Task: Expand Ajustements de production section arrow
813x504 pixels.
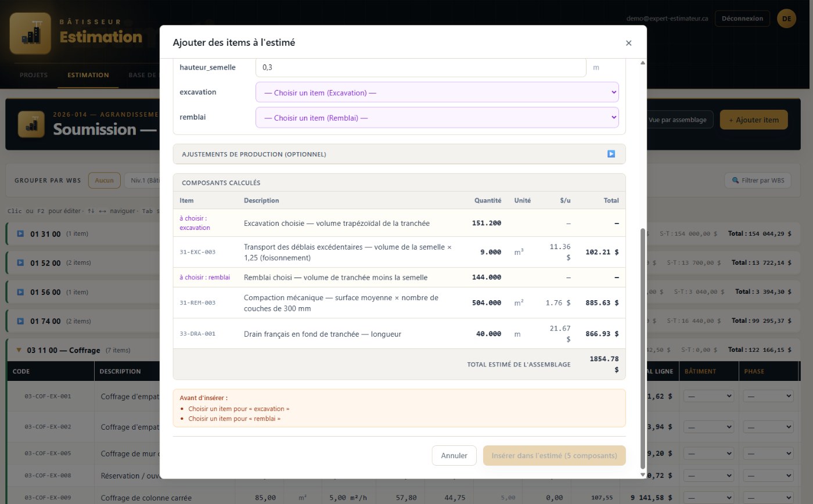Action: pyautogui.click(x=611, y=154)
